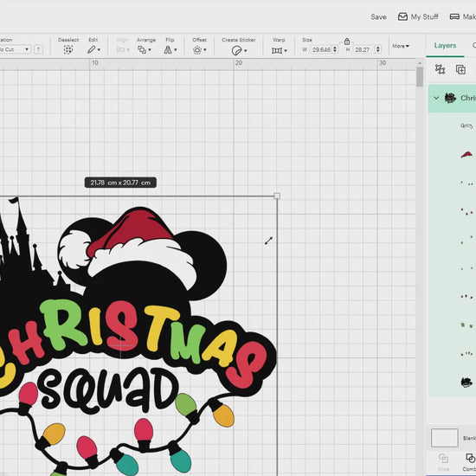
Task: Click the Save button
Action: point(378,17)
